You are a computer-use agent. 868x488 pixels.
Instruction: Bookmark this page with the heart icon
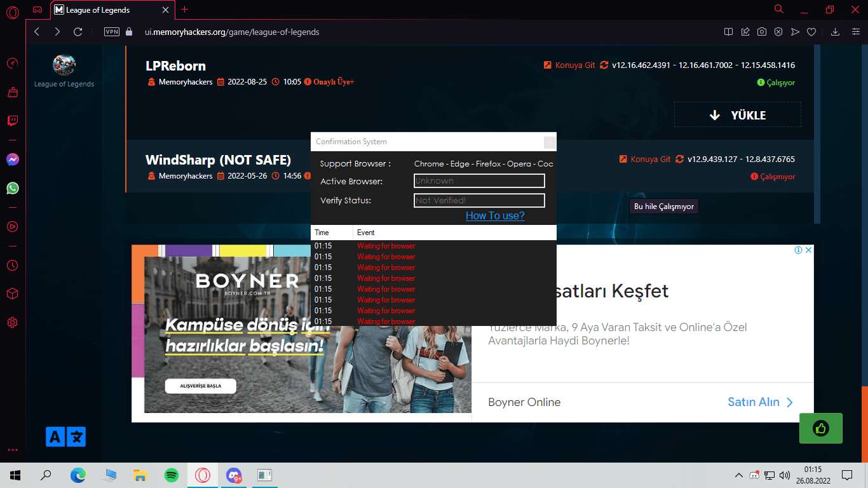coord(811,32)
